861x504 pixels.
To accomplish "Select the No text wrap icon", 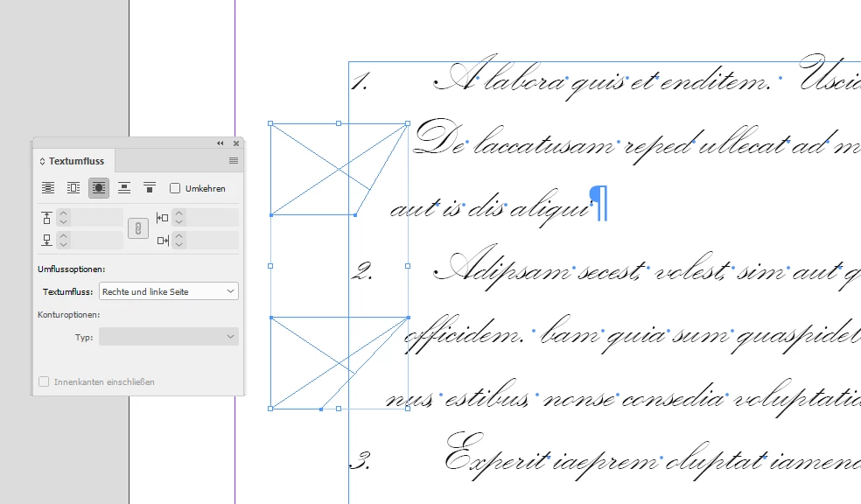I will 48,188.
